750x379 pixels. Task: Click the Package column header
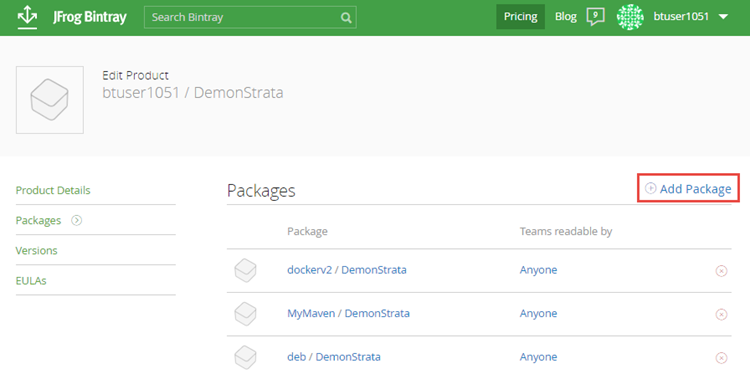tap(308, 232)
